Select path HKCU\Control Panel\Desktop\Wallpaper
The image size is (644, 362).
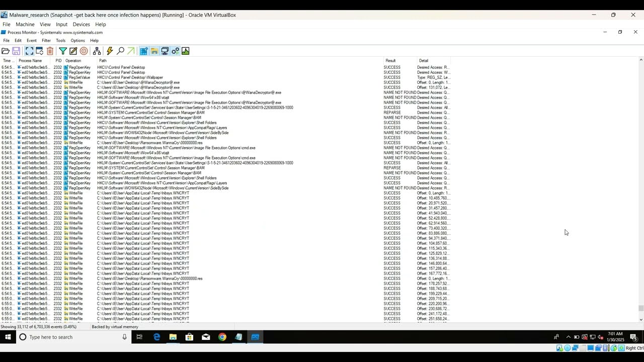click(x=130, y=77)
